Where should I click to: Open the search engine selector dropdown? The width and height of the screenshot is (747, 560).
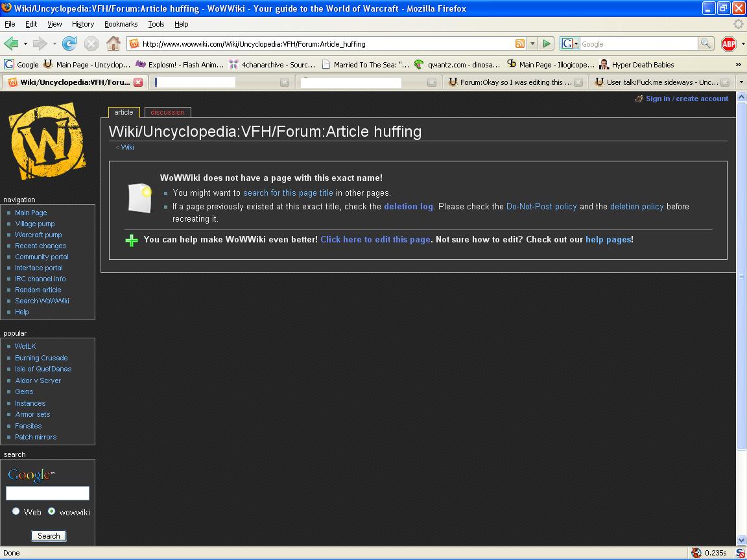click(570, 43)
